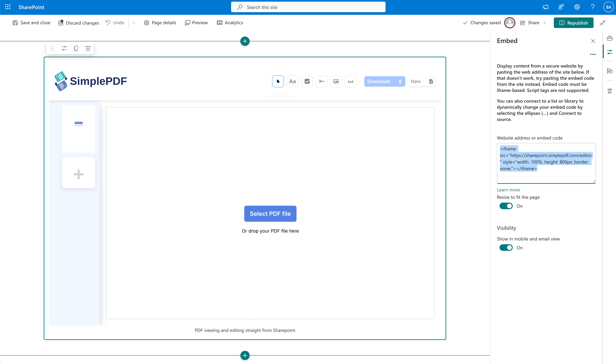This screenshot has width=616, height=364.
Task: Disable Show in mobile and email view
Action: pyautogui.click(x=506, y=248)
